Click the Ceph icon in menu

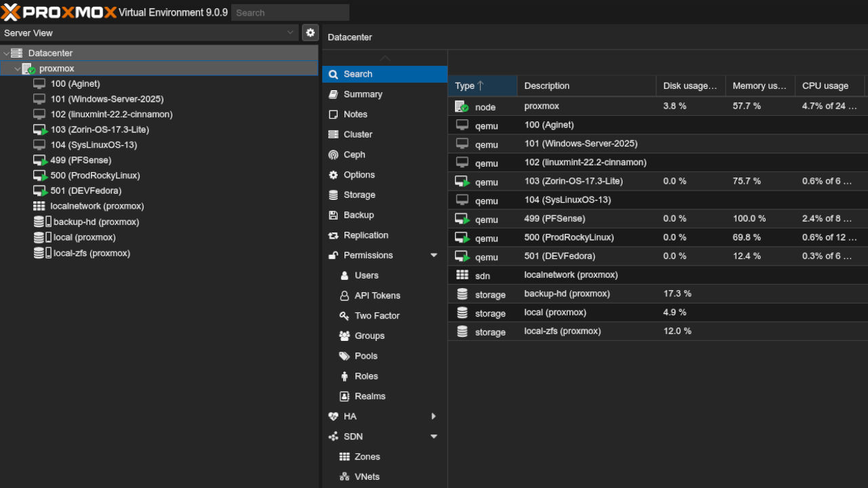tap(333, 155)
